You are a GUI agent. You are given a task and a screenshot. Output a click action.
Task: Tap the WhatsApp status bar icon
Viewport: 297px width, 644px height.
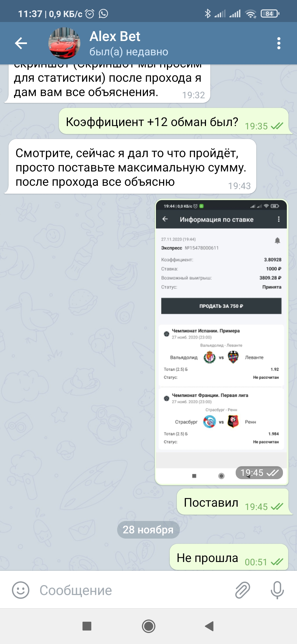[x=103, y=13]
